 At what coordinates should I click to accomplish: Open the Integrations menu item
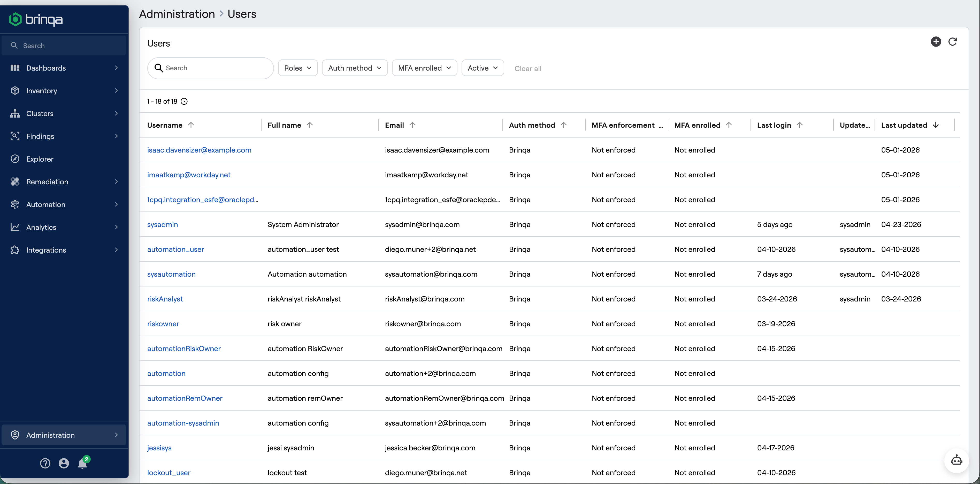pos(64,250)
